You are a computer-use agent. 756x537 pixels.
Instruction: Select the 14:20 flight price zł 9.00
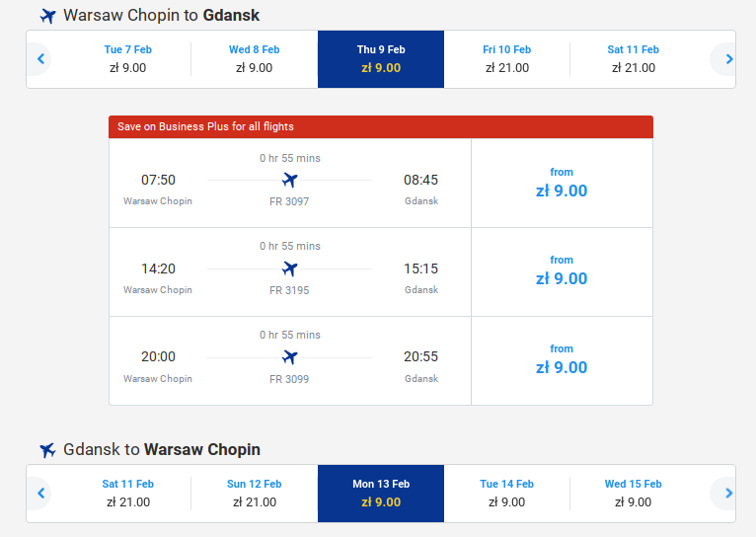coord(562,271)
